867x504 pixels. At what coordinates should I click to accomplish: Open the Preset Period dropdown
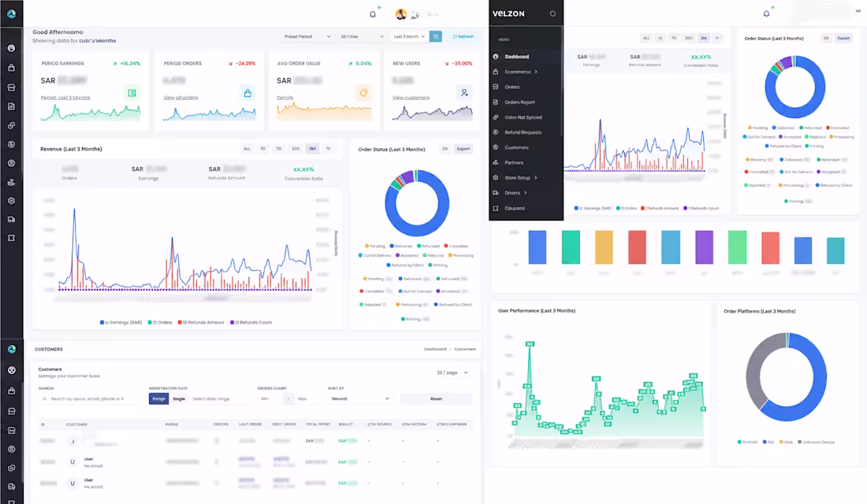point(307,36)
